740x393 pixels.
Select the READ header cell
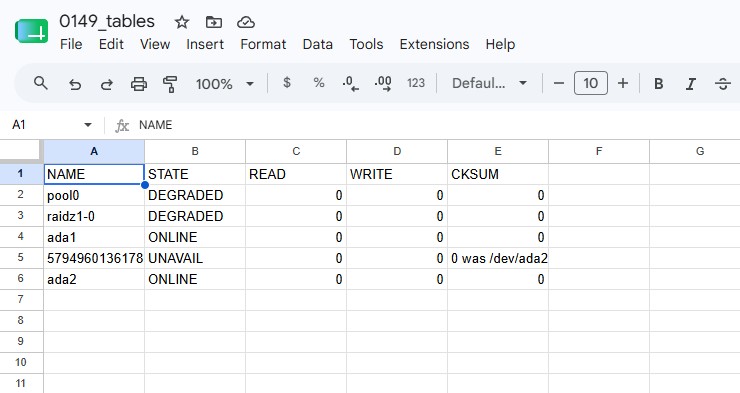click(296, 174)
